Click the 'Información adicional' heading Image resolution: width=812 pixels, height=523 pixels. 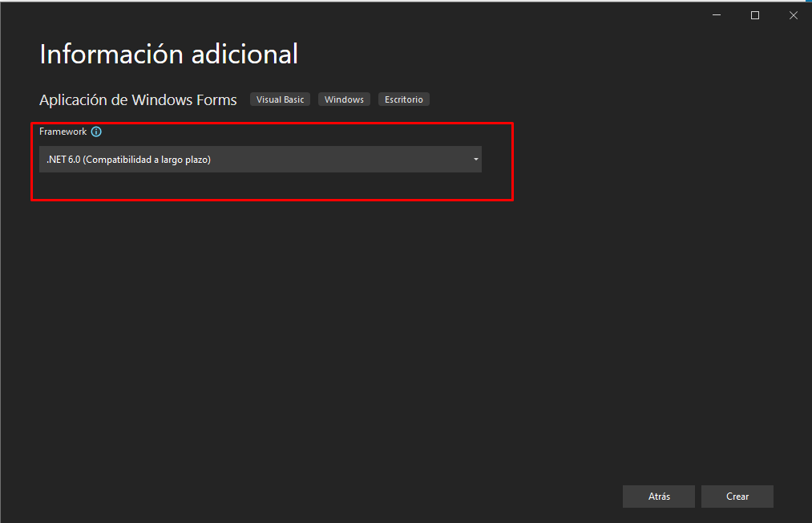point(168,54)
